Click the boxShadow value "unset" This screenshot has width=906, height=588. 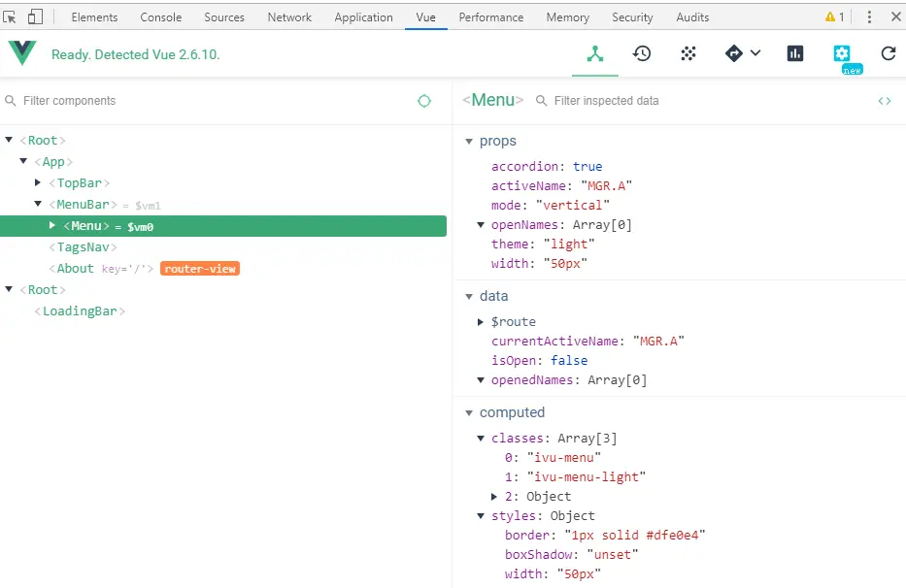613,554
